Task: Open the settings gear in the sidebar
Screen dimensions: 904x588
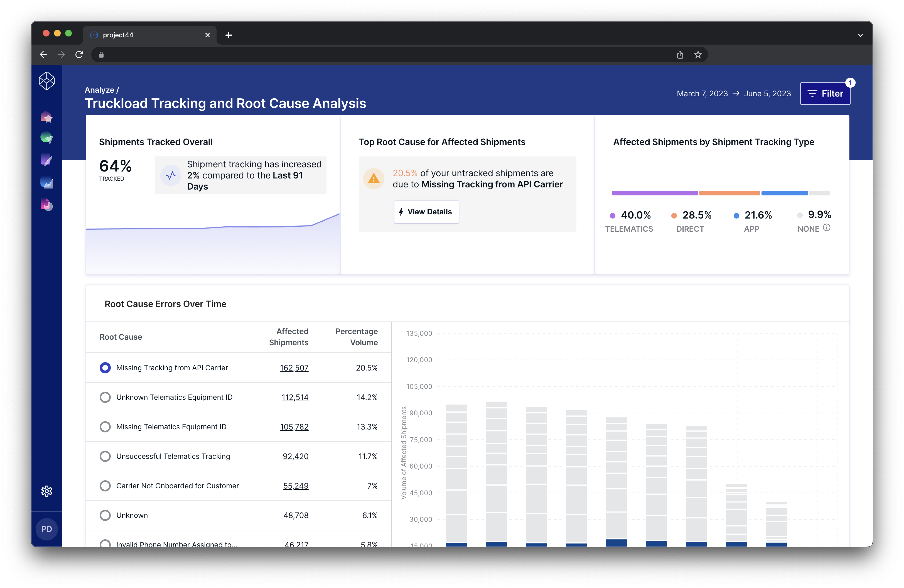Action: coord(47,491)
